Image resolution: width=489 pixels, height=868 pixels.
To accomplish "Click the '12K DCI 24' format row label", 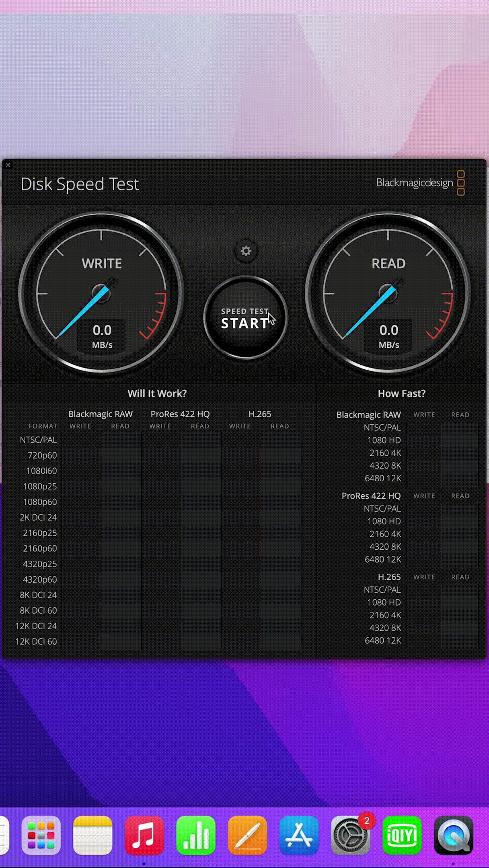I will point(36,626).
